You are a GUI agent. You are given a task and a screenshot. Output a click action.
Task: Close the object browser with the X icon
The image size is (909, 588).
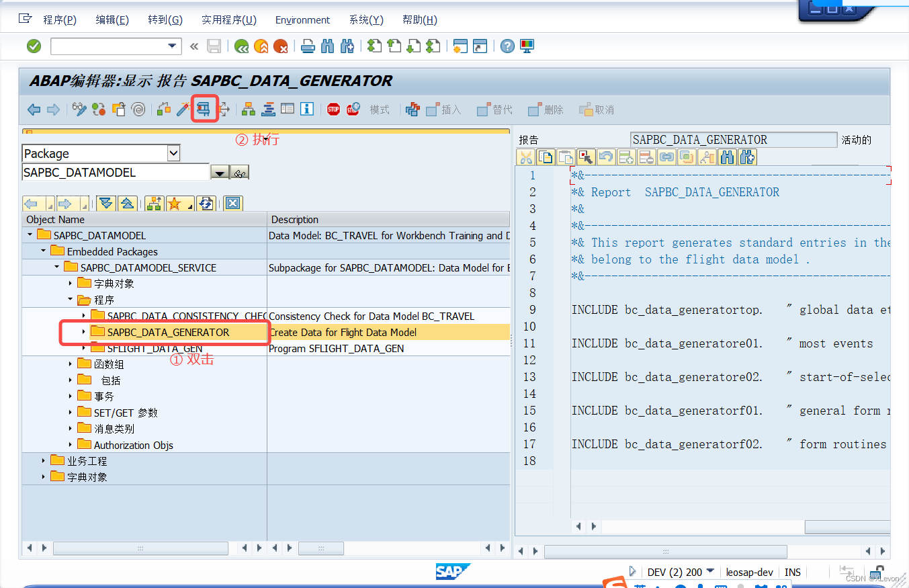click(233, 204)
